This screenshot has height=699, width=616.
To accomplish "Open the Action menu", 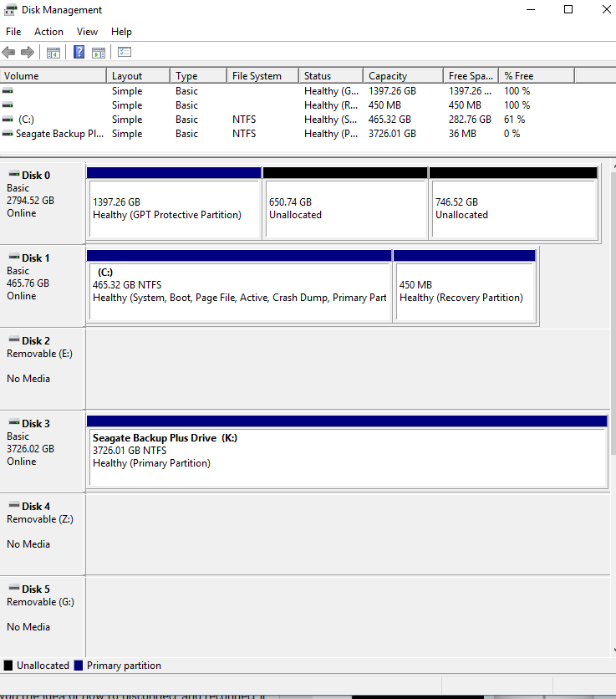I will [48, 32].
